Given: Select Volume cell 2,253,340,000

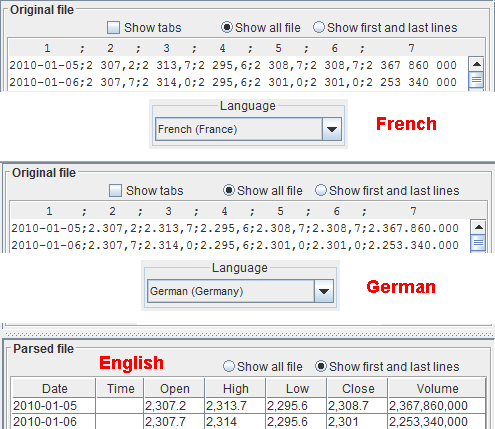Looking at the screenshot, I should tap(437, 421).
